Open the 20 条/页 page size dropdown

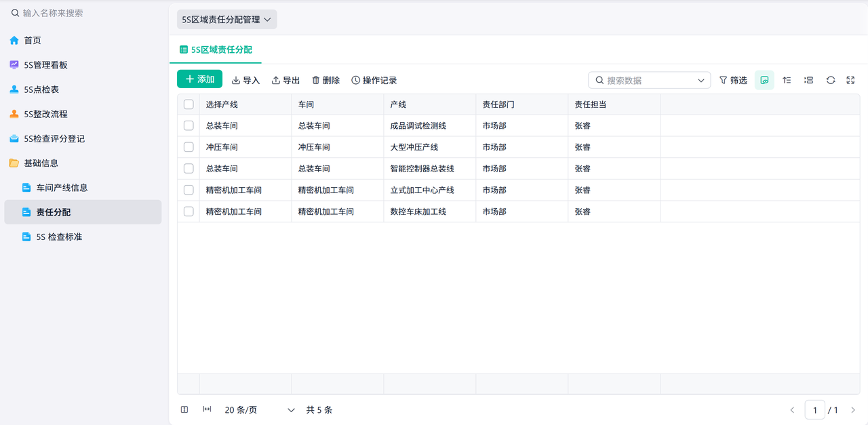pyautogui.click(x=260, y=410)
